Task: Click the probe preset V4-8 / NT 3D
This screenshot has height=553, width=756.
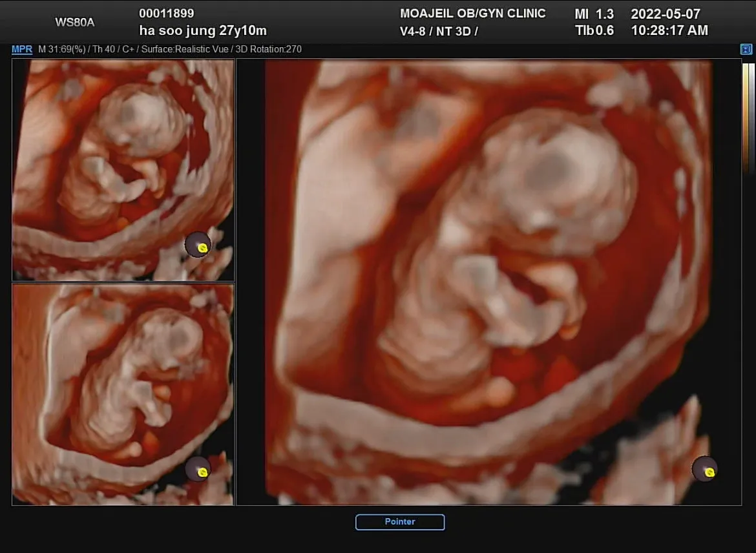Action: point(438,32)
